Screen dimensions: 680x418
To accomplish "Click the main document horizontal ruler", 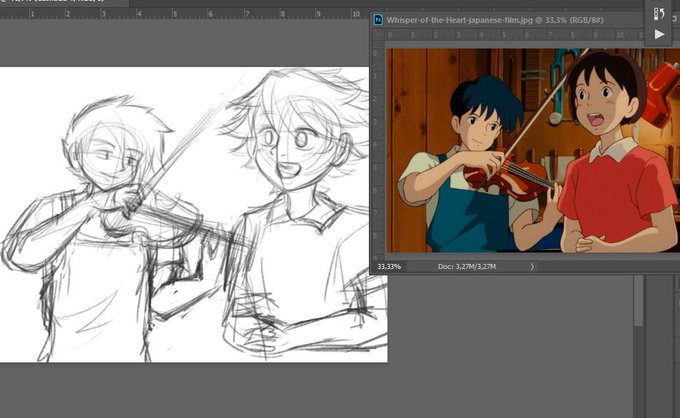I will click(x=184, y=14).
